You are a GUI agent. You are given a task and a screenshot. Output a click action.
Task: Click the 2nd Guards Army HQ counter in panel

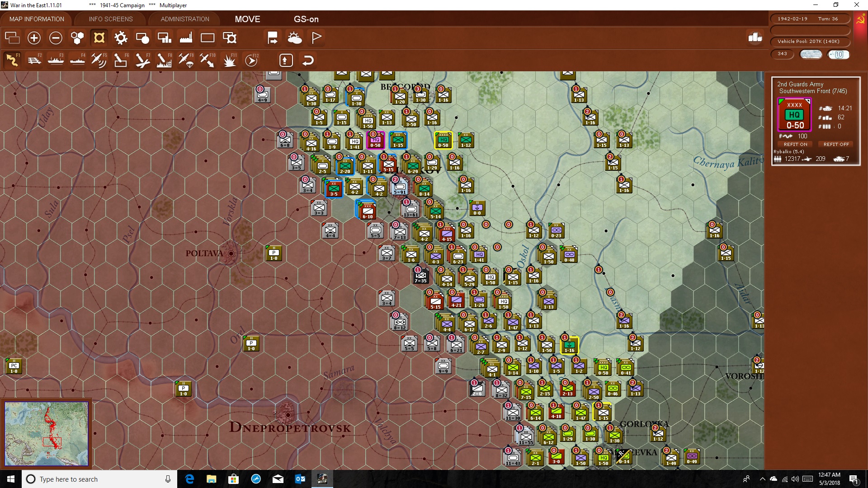794,115
